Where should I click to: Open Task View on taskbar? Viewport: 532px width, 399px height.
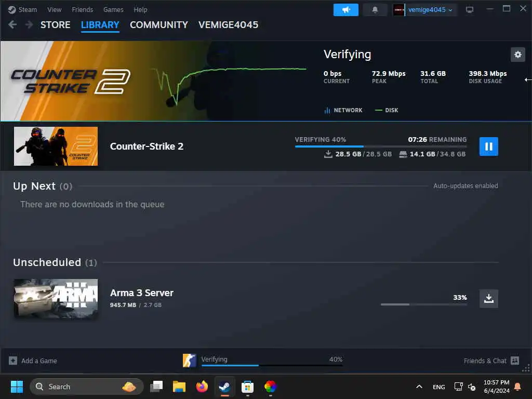tap(156, 387)
